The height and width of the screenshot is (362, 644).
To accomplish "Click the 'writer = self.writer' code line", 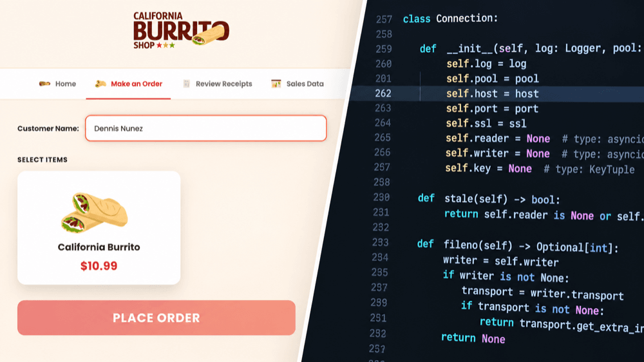I will (500, 261).
